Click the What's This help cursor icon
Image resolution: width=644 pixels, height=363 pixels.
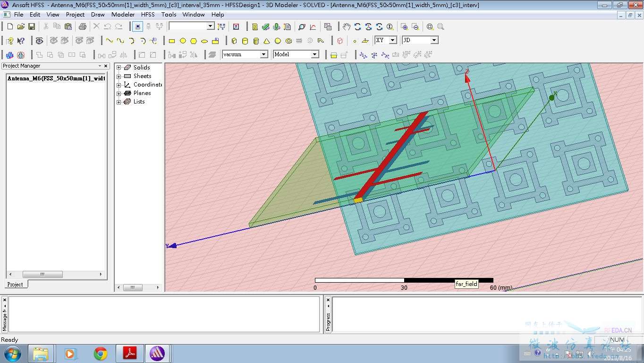21,41
